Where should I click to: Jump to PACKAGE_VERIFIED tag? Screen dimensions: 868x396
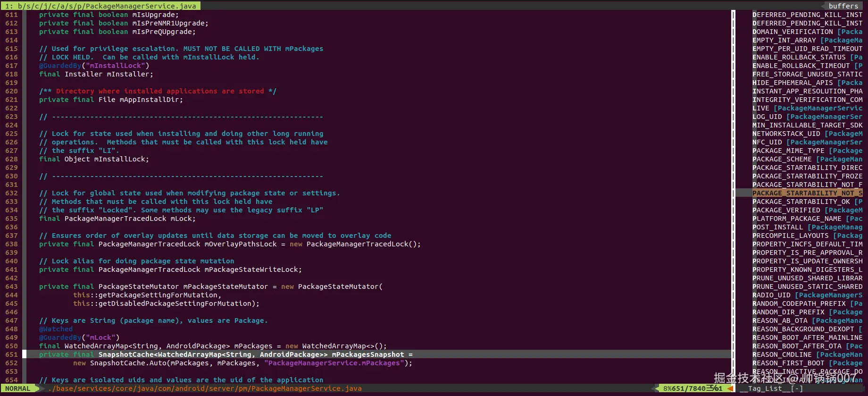(807, 210)
